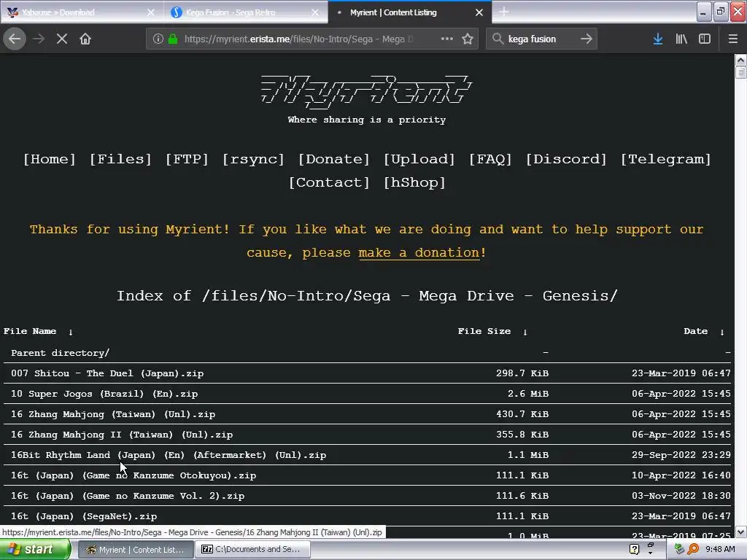This screenshot has height=560, width=747.
Task: Stop loading the page with the X button
Action: coord(62,39)
